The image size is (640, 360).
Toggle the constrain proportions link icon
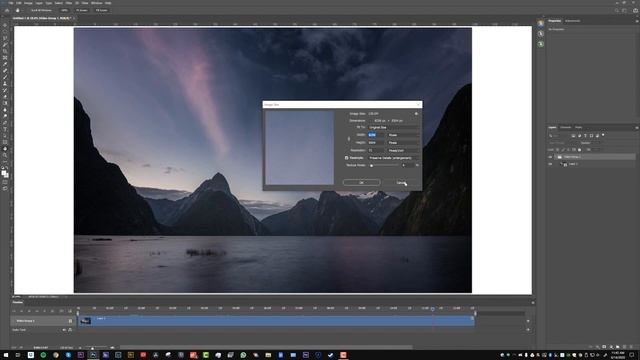pos(349,139)
